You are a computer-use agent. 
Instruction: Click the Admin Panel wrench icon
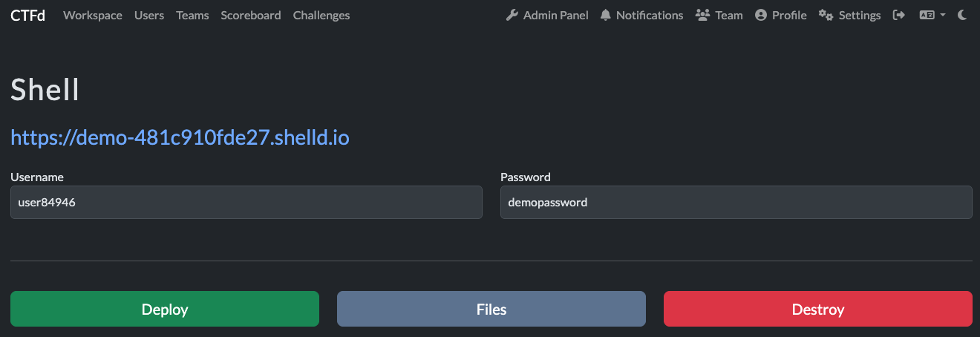512,15
